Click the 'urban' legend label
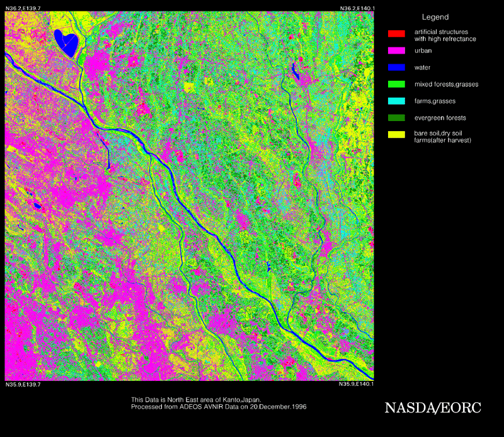 pos(423,50)
